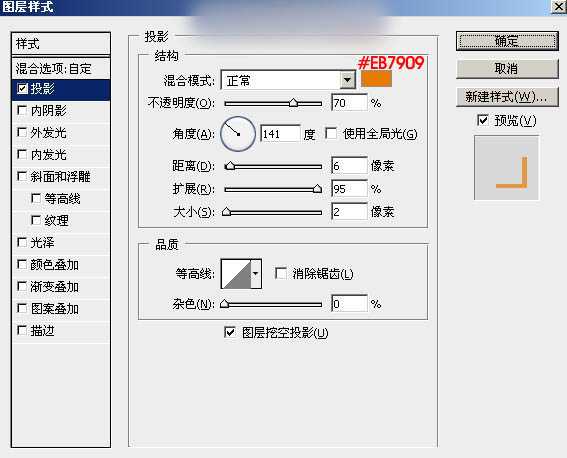Close the 图层样式 dialog
This screenshot has height=458, width=567.
point(558,7)
